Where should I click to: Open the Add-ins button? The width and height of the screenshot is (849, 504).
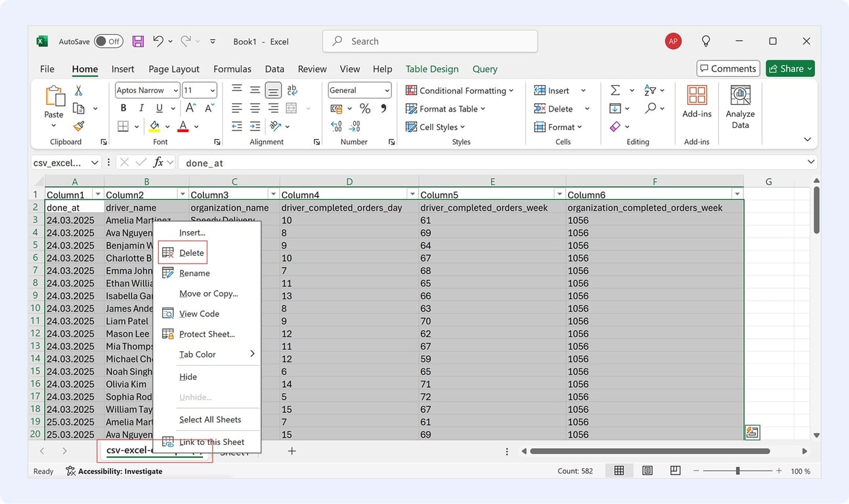pos(697,102)
